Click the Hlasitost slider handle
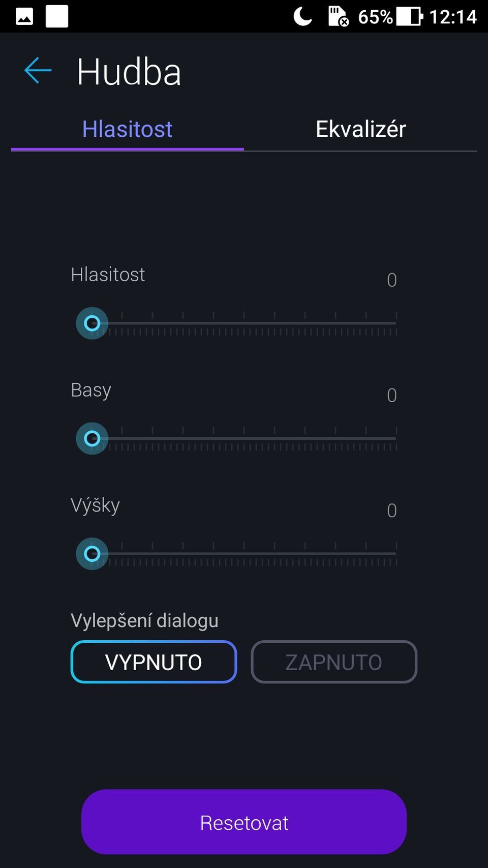This screenshot has height=868, width=488. (x=92, y=323)
